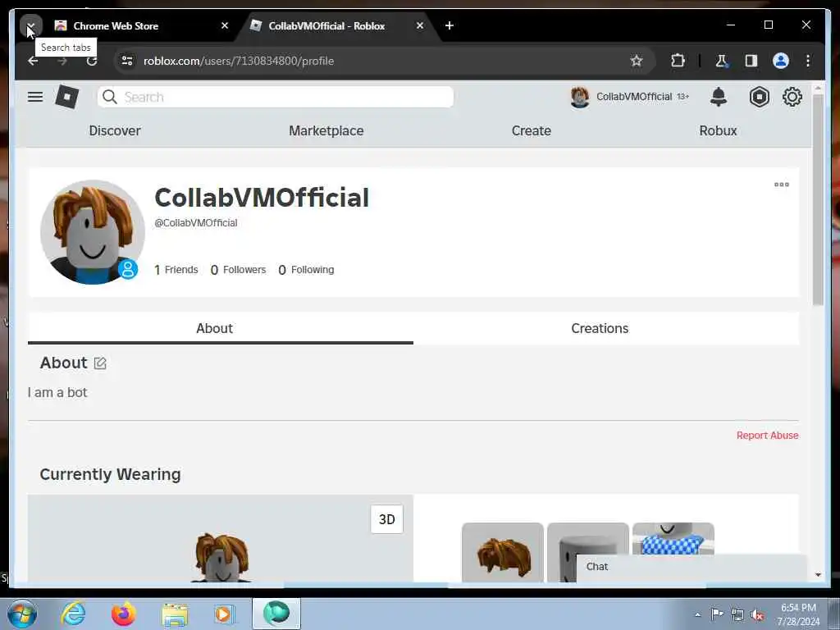Launch Firefox from the taskbar
This screenshot has width=840, height=630.
[123, 614]
